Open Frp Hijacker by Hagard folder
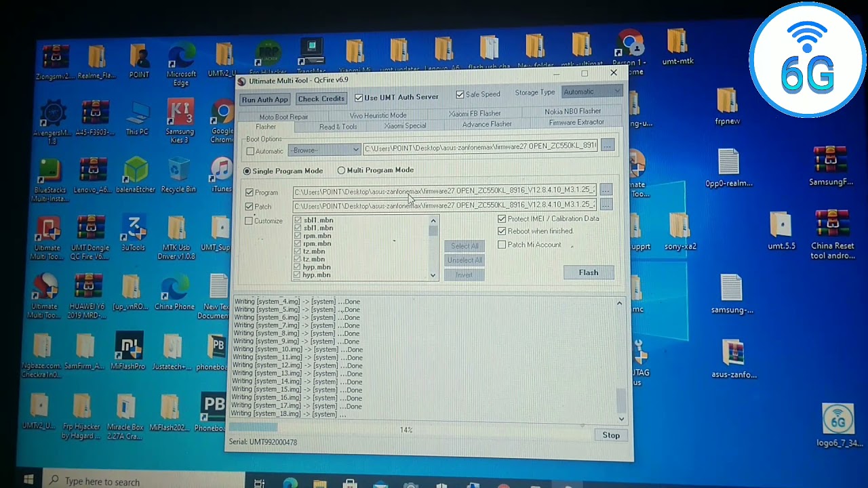This screenshot has width=868, height=488. click(x=81, y=416)
